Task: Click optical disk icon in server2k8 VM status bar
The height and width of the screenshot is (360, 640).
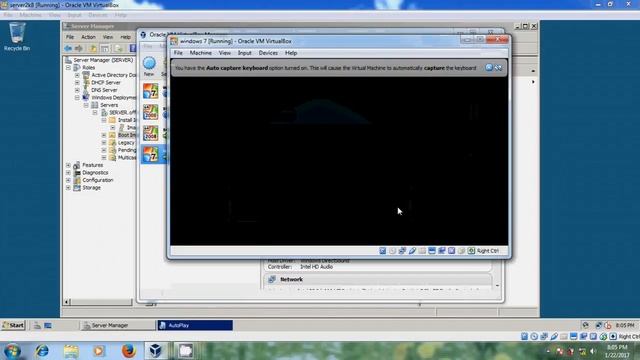Action: click(x=534, y=336)
